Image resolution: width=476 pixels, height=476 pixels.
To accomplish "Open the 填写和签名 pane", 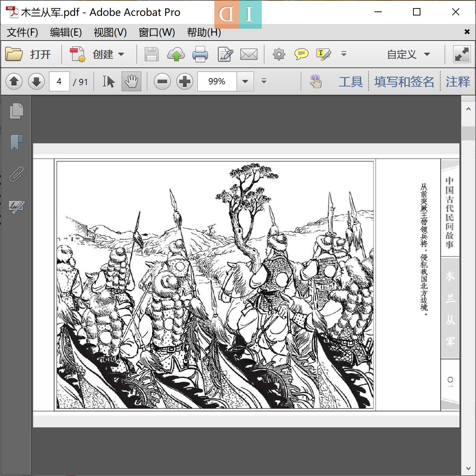I will pyautogui.click(x=404, y=82).
